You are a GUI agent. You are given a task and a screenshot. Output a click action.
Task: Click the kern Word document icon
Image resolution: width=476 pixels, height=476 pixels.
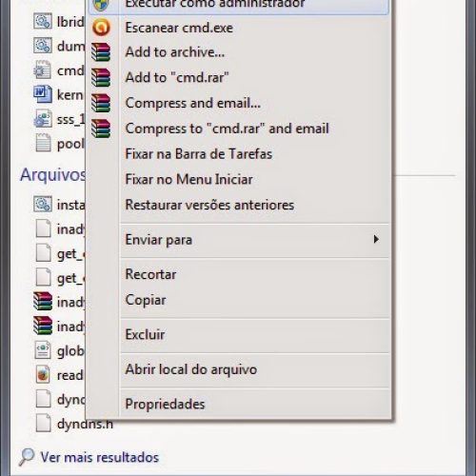pyautogui.click(x=43, y=94)
